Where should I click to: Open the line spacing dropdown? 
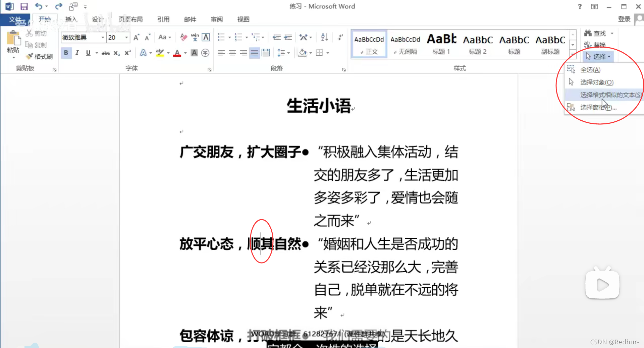pos(288,53)
